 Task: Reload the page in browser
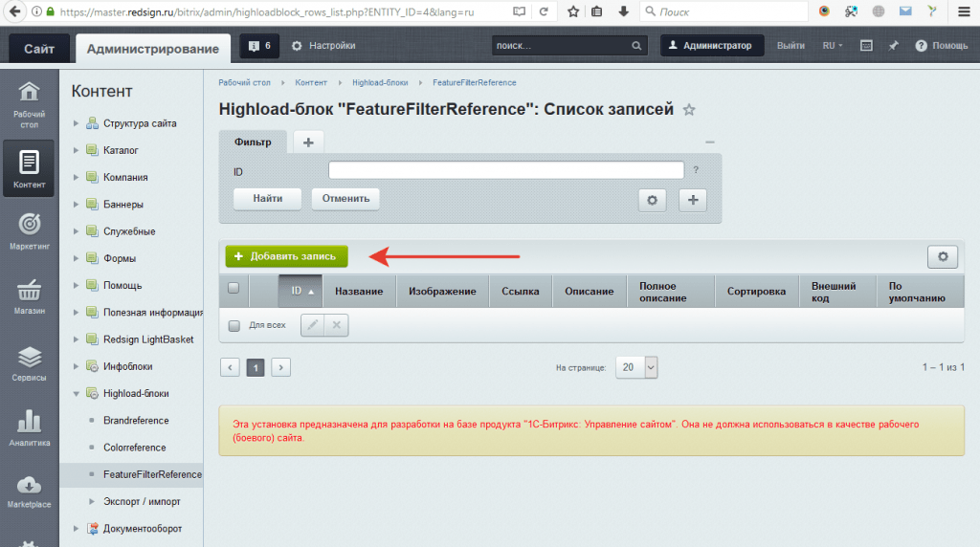(544, 11)
